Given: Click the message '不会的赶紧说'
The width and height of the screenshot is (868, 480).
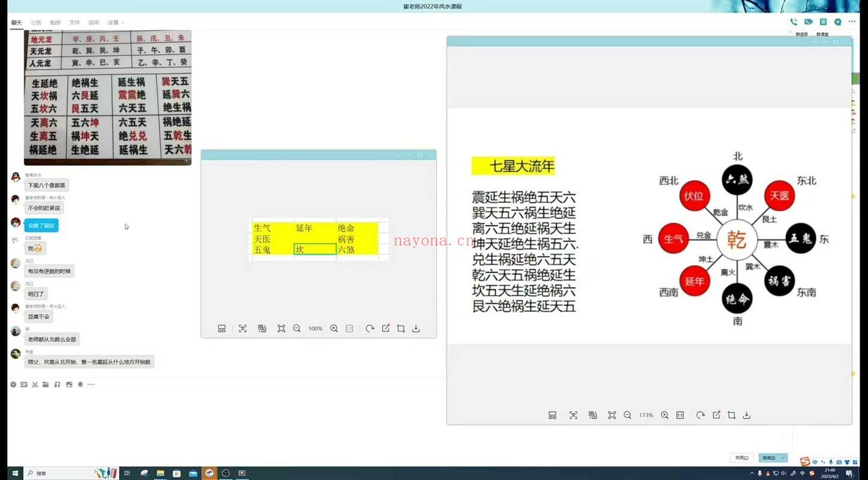Looking at the screenshot, I should pos(44,208).
